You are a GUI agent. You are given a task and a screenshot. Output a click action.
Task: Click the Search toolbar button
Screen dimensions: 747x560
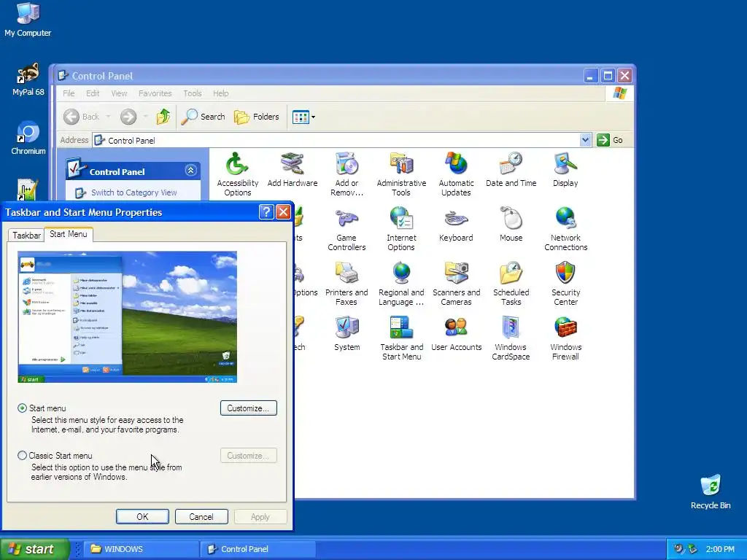point(203,116)
